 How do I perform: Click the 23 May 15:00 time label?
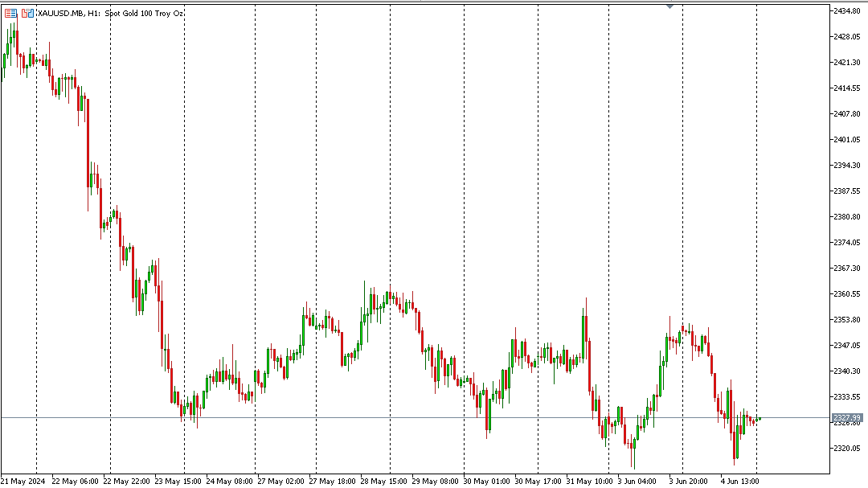[x=177, y=481]
